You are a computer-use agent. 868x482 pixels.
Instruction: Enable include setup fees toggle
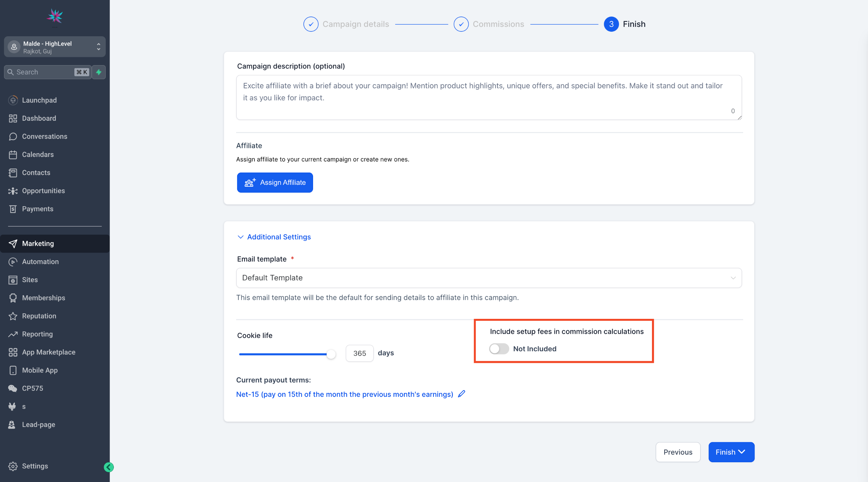click(499, 349)
